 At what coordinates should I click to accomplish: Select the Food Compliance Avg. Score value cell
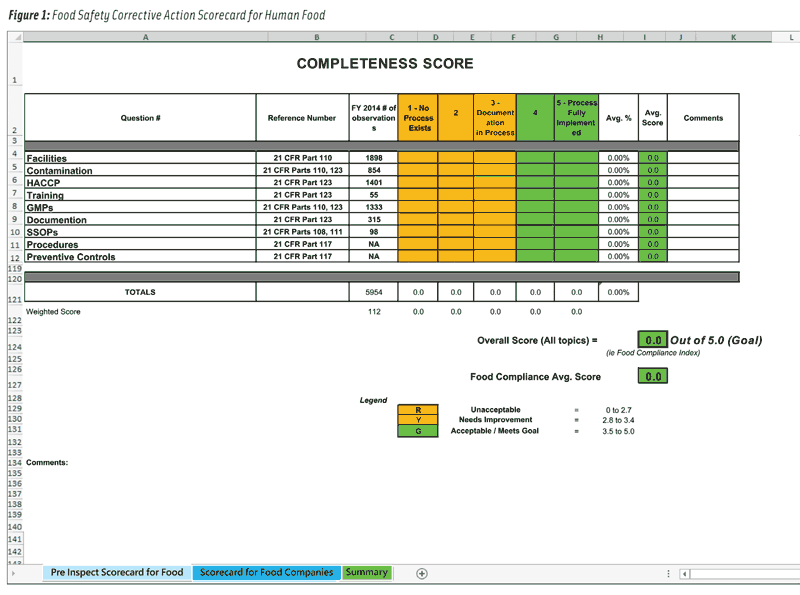coord(652,376)
